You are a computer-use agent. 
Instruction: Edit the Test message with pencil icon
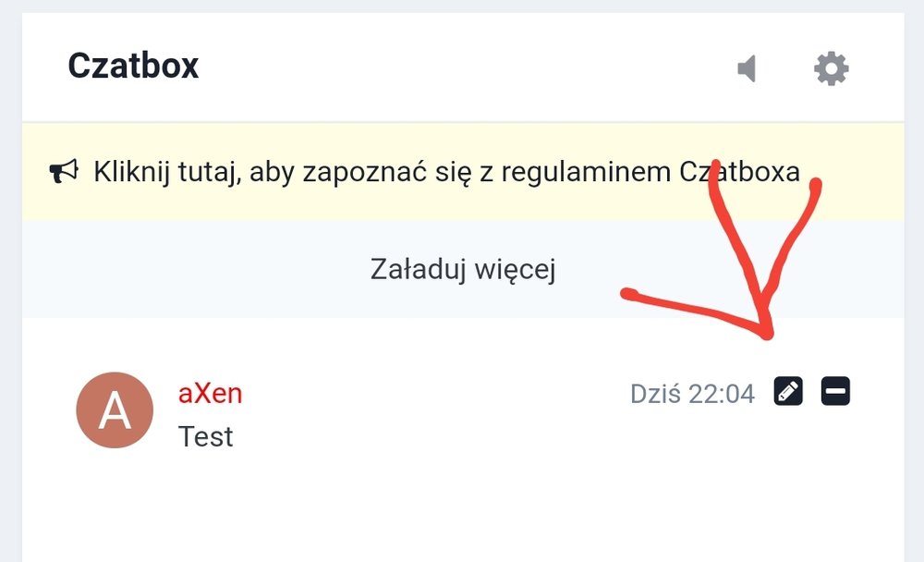click(x=787, y=392)
